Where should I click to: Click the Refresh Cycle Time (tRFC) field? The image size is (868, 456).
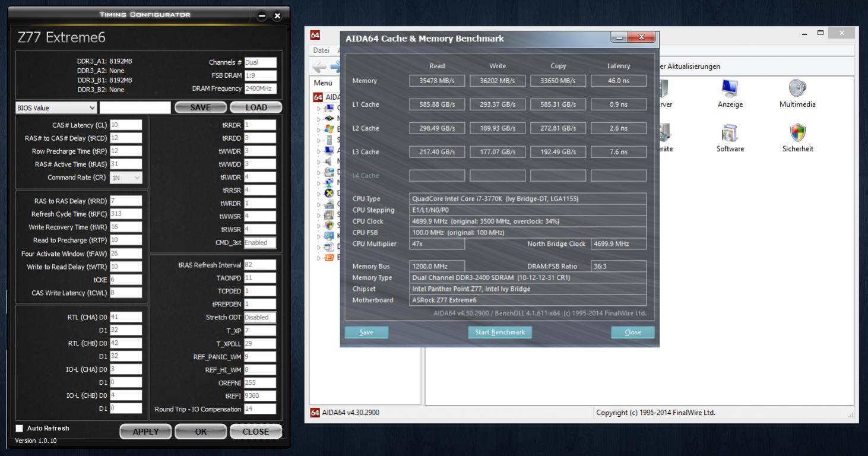coord(126,214)
